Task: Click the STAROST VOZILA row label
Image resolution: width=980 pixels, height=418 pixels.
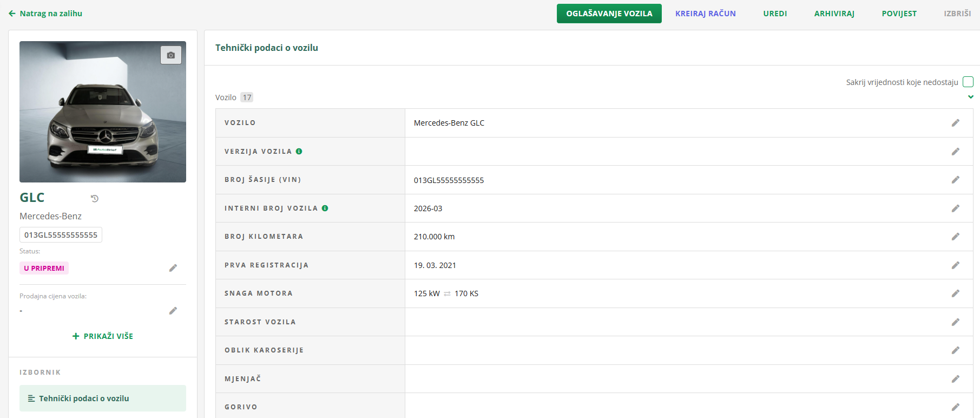Action: coord(260,322)
